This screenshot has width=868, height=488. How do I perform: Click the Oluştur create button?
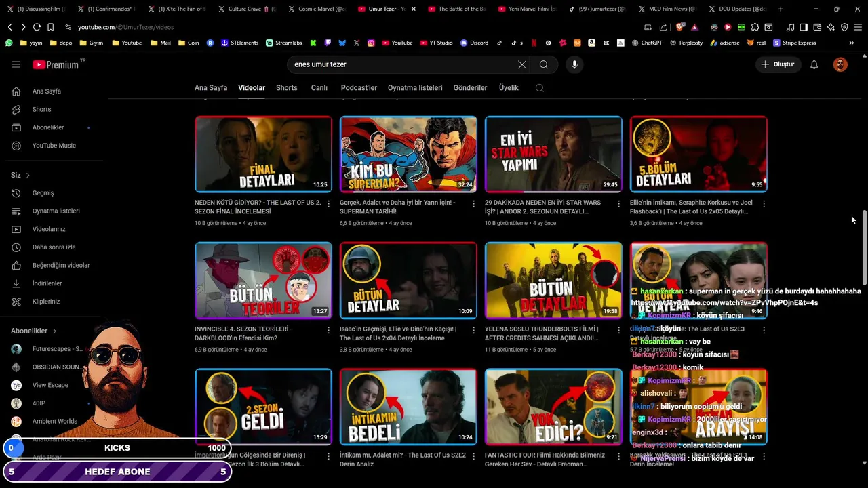coord(778,64)
